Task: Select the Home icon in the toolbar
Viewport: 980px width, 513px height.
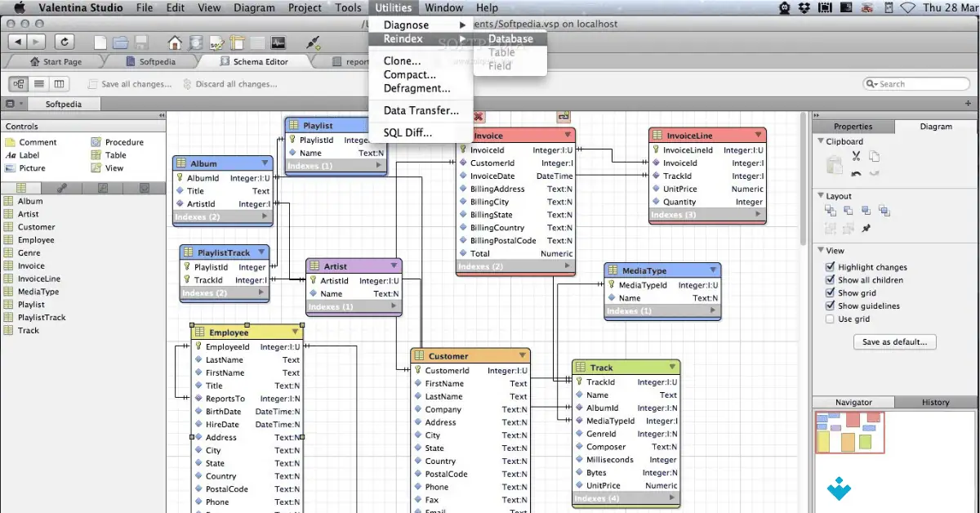Action: pos(173,42)
